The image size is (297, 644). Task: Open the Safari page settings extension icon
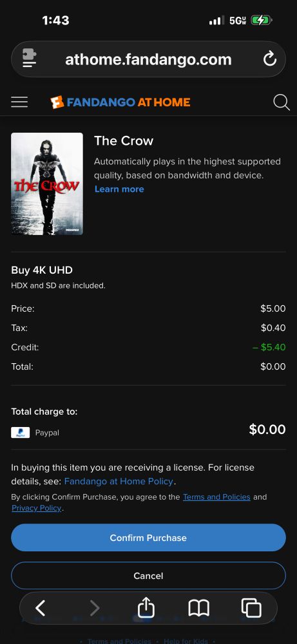pos(29,59)
